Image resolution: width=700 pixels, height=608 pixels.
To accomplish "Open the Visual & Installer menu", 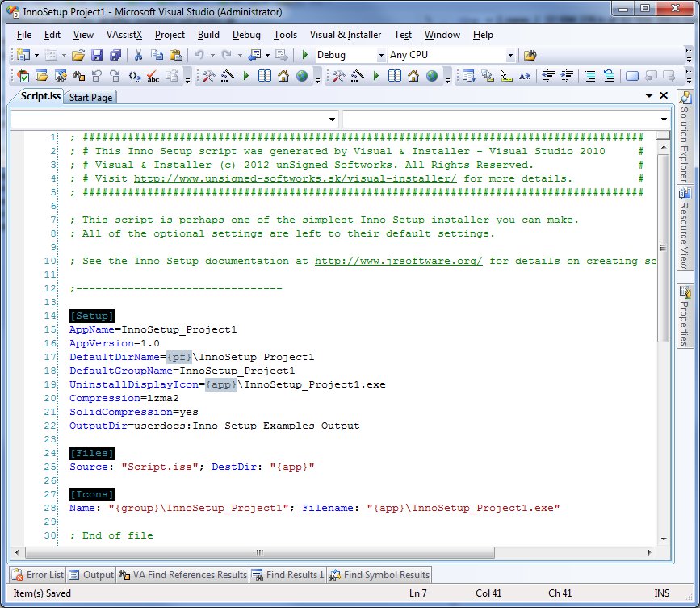I will click(x=346, y=35).
